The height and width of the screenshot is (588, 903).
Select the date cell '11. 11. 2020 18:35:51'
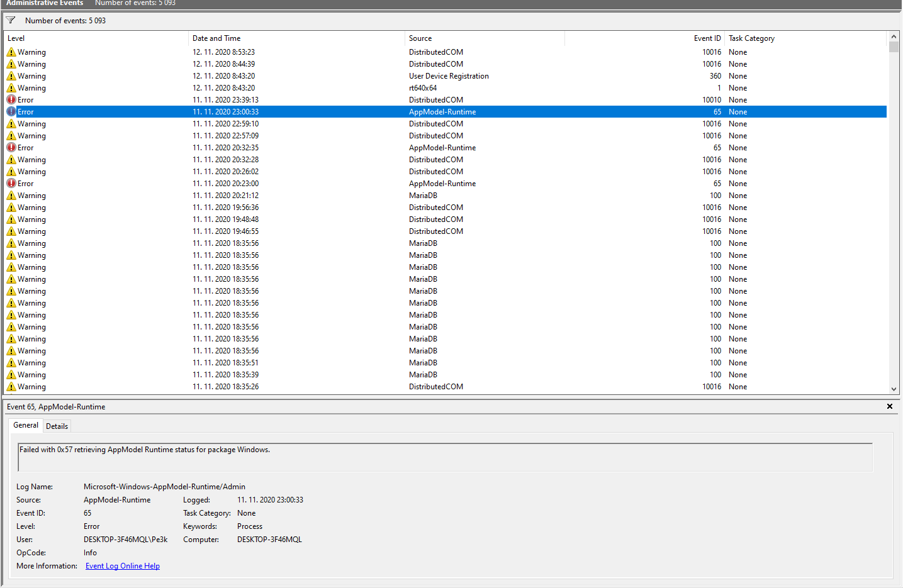(225, 363)
